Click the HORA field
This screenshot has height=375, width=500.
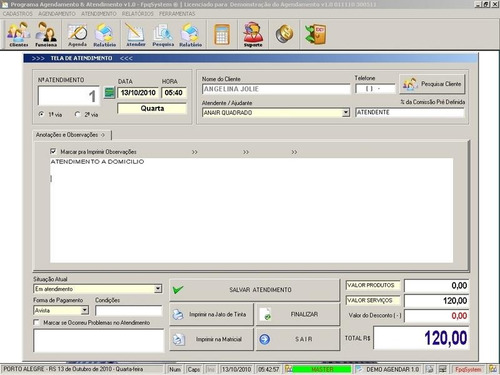(x=174, y=93)
